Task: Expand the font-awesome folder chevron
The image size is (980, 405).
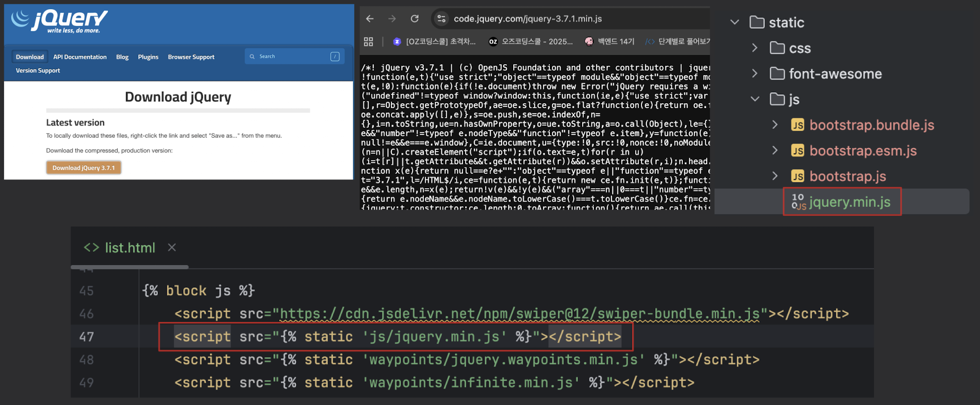Action: click(x=755, y=74)
